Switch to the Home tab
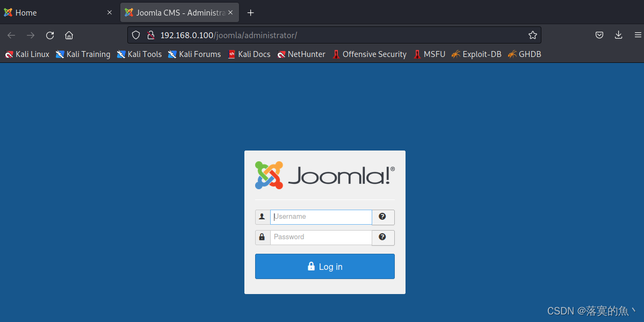The height and width of the screenshot is (322, 644). tap(59, 12)
